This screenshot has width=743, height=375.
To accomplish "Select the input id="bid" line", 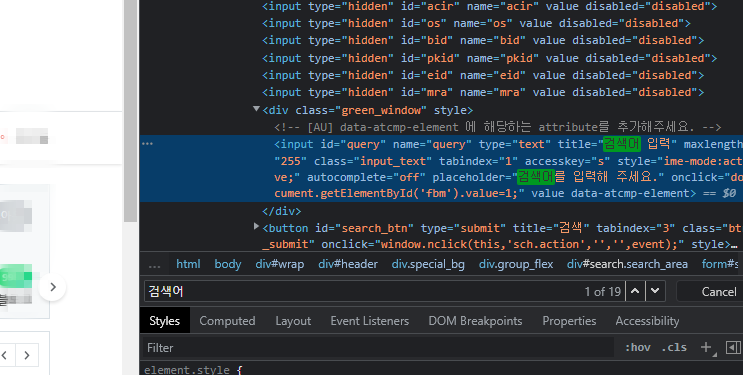I will pyautogui.click(x=483, y=40).
